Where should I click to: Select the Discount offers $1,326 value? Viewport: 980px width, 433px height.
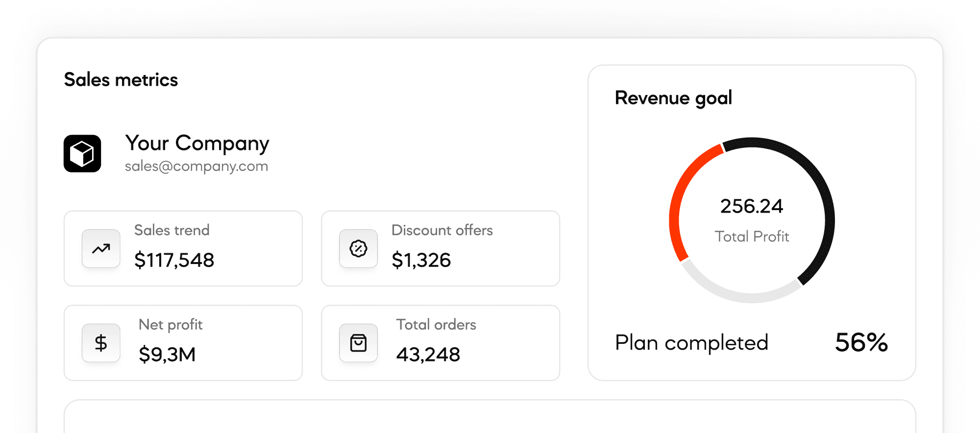tap(421, 260)
